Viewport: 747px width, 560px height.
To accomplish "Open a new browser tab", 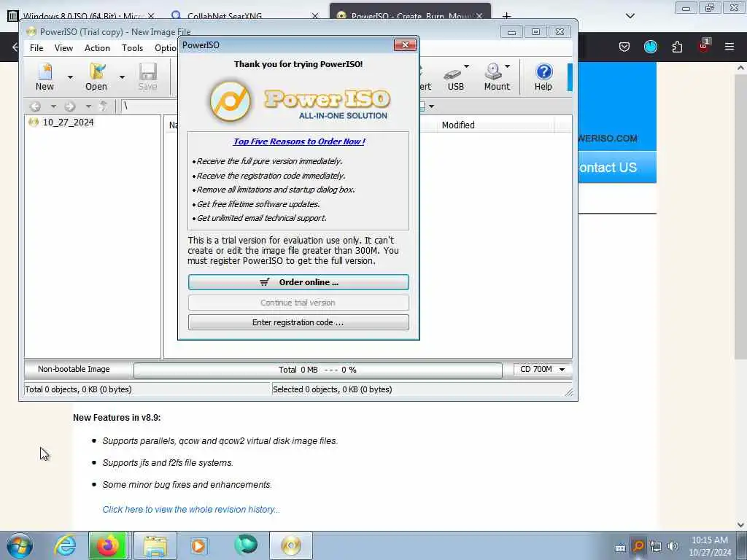I will pyautogui.click(x=506, y=16).
